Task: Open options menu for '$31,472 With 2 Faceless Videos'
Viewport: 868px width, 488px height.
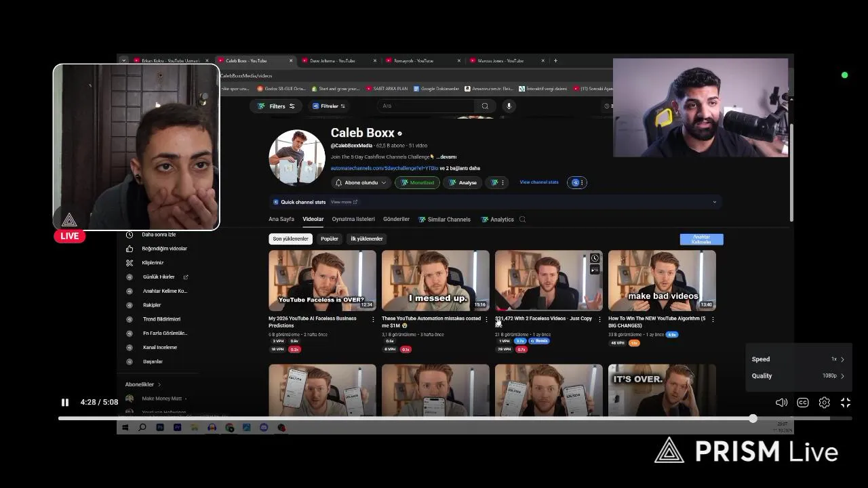Action: point(599,319)
